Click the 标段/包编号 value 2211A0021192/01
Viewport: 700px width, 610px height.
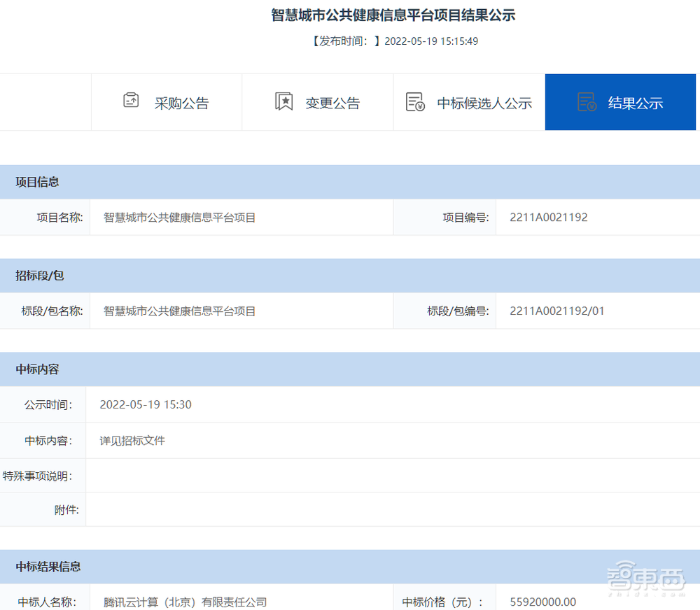coord(556,311)
